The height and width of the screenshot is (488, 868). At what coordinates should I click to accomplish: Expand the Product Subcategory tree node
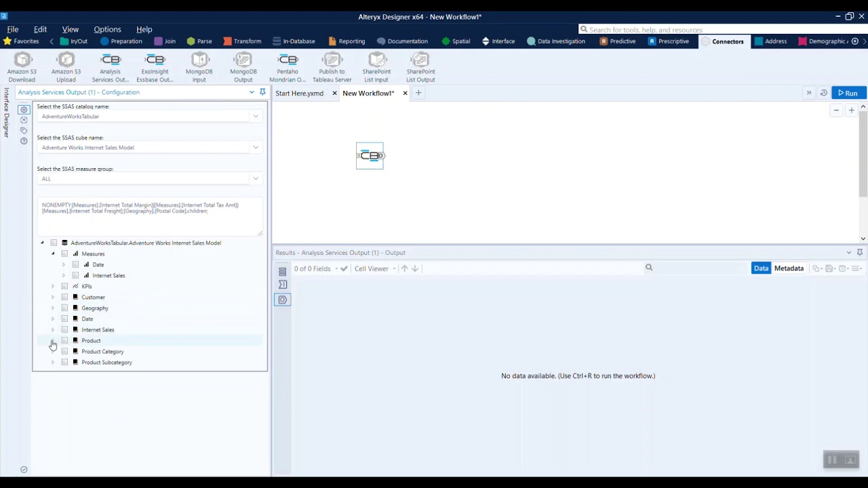click(x=53, y=362)
